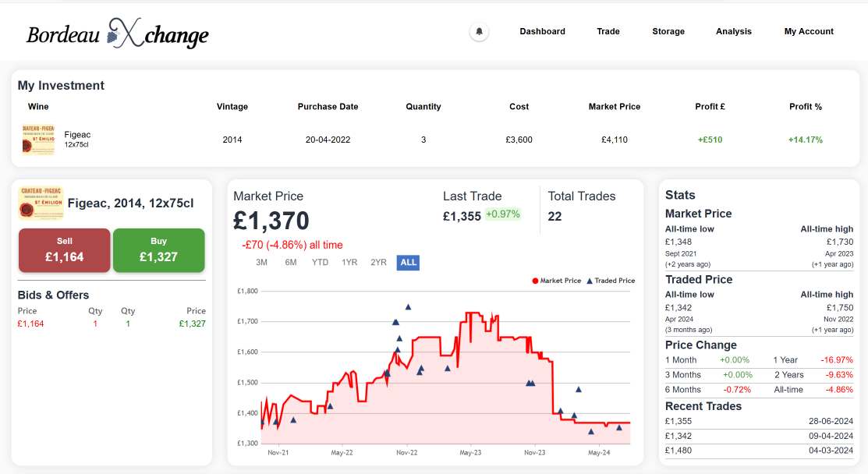Click the Figeac label thumbnail in My Investment

[x=38, y=140]
